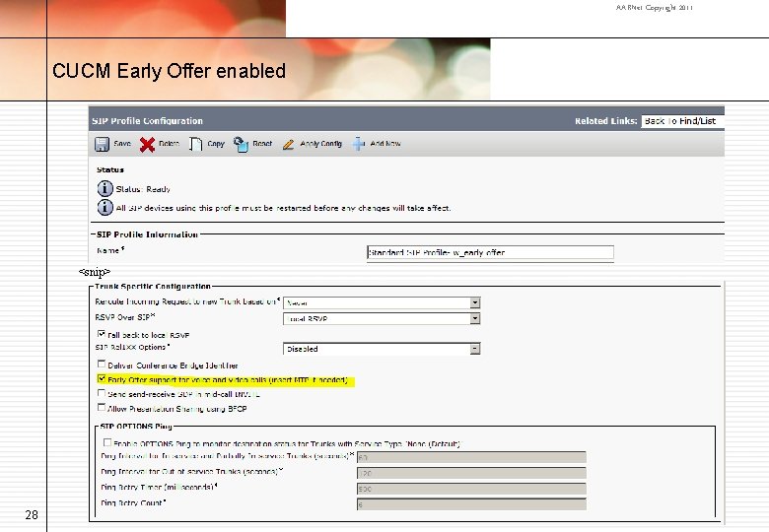Click the Status: Ready text
Viewport: 769px width, 532px height.
click(x=143, y=189)
